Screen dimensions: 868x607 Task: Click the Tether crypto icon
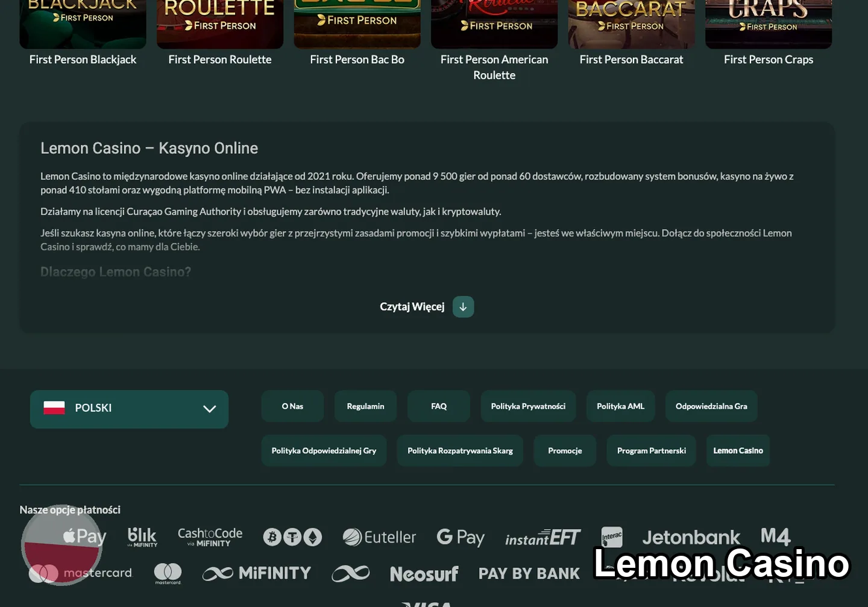pos(292,537)
